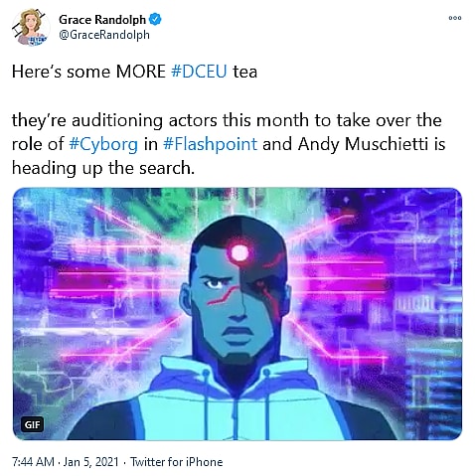The height and width of the screenshot is (476, 475).
Task: Play the Cyborg animated GIF
Action: (237, 314)
